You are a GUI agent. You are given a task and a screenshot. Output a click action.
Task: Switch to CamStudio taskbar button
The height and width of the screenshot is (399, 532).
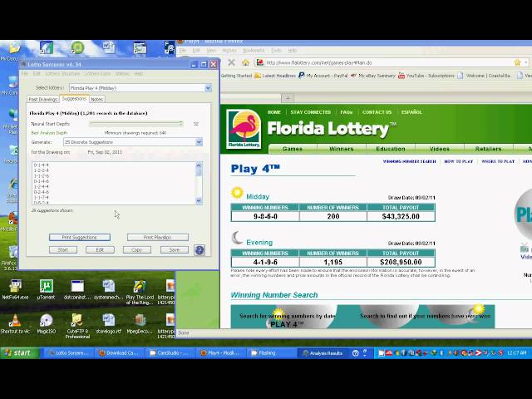pos(170,352)
